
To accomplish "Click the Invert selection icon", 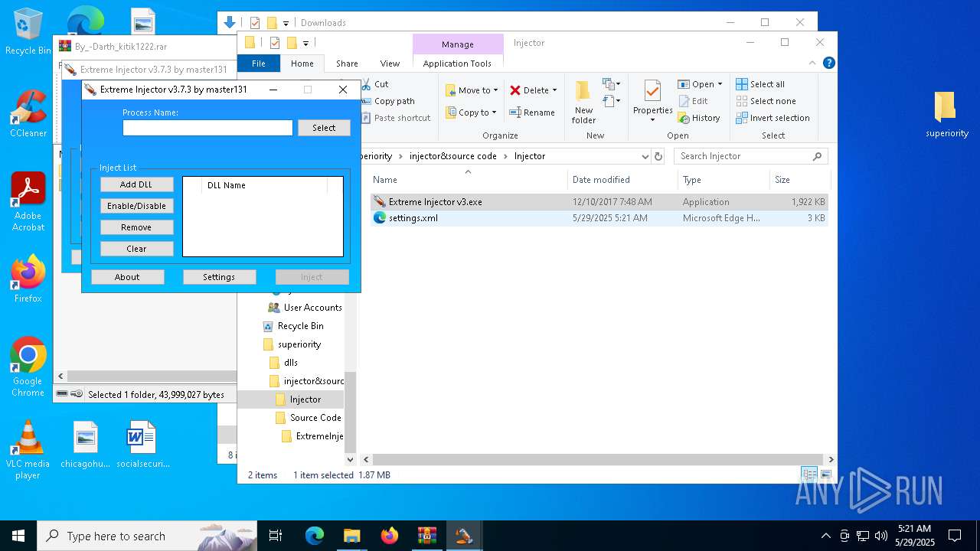I will coord(742,118).
